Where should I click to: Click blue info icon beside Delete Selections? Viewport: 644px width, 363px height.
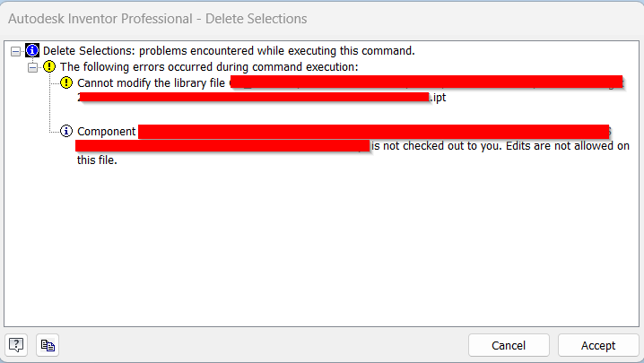pyautogui.click(x=33, y=51)
